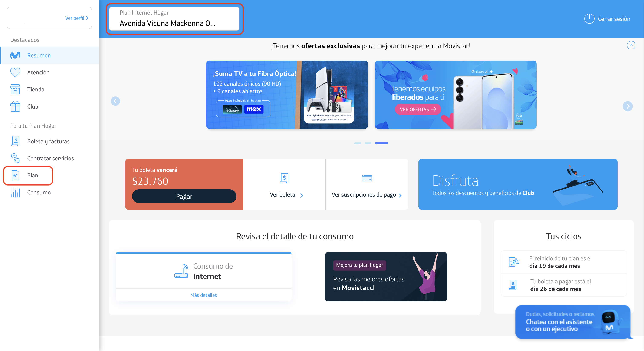
Task: Click VER OFERTAS button on phones banner
Action: [418, 109]
